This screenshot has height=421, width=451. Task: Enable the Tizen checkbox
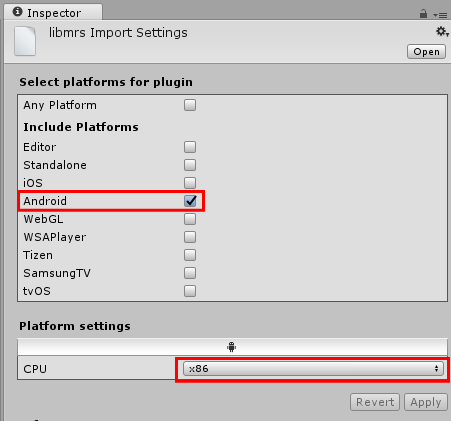tap(190, 255)
